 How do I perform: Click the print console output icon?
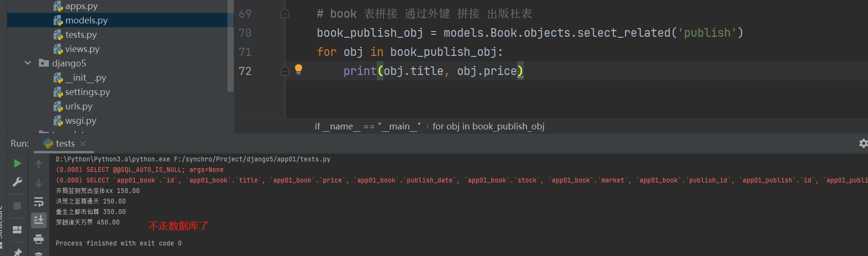[x=39, y=239]
